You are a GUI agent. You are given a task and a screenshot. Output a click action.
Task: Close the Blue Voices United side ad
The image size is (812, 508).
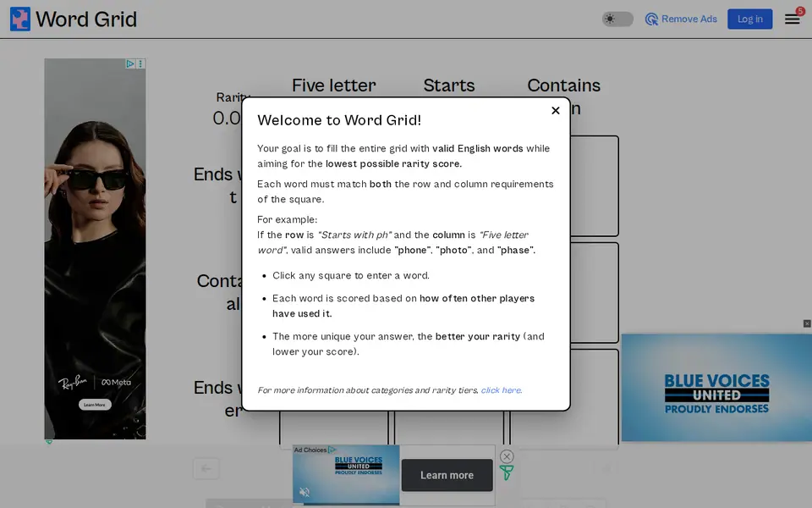806,323
